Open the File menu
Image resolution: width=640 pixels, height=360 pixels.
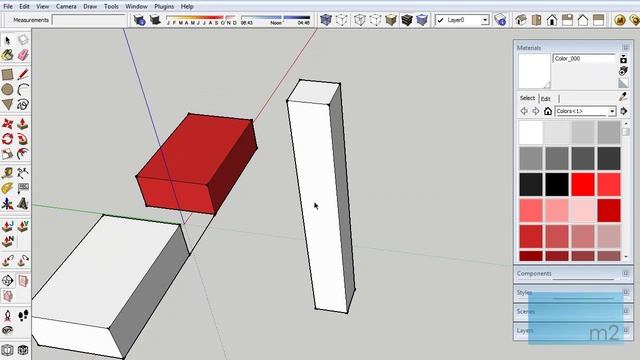tap(8, 7)
